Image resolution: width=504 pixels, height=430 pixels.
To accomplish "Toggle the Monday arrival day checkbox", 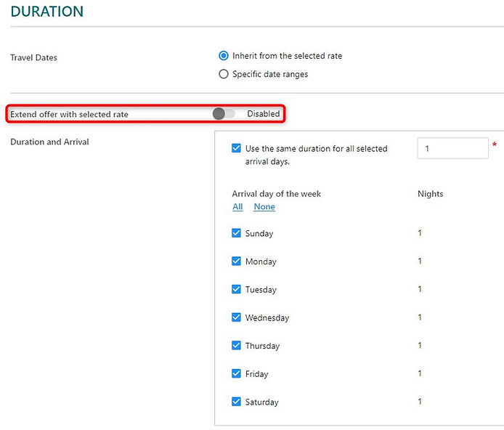I will click(236, 261).
